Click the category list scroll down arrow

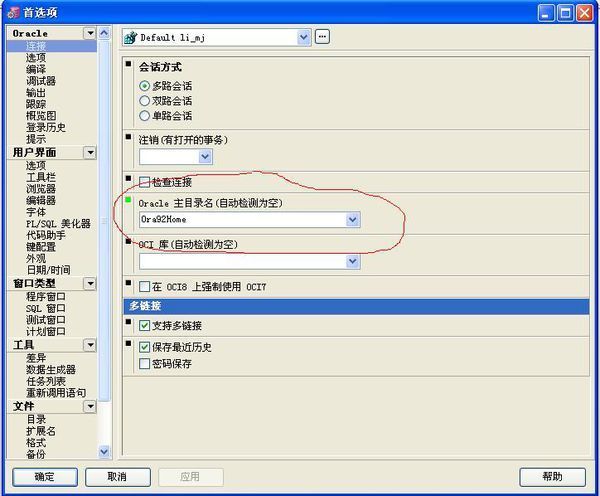(104, 452)
